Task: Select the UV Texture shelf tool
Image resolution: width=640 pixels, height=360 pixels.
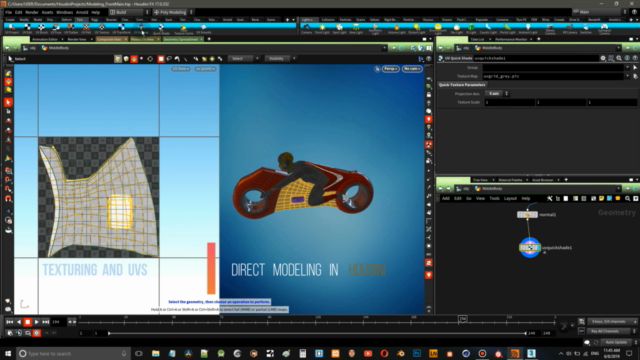Action: coord(102,29)
